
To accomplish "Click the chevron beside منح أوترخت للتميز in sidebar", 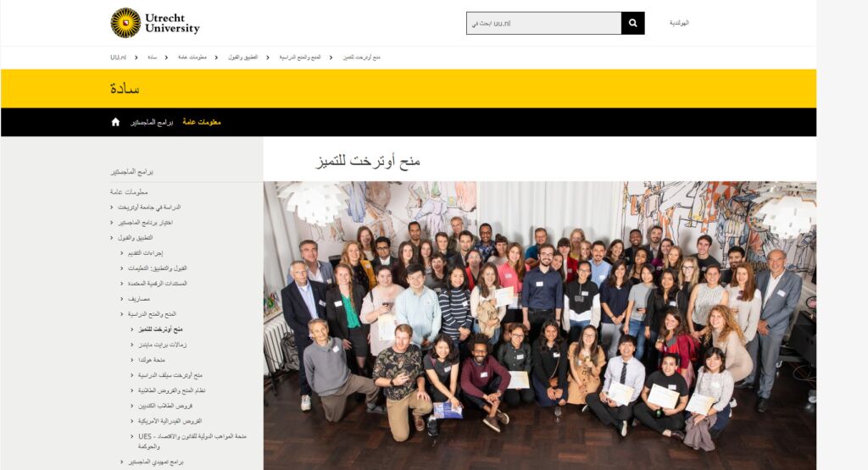I will click(x=131, y=329).
